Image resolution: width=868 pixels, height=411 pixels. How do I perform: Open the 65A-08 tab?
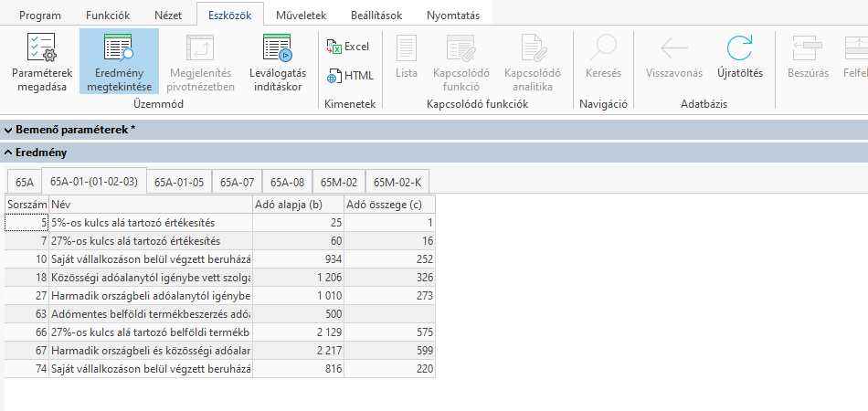(x=287, y=182)
